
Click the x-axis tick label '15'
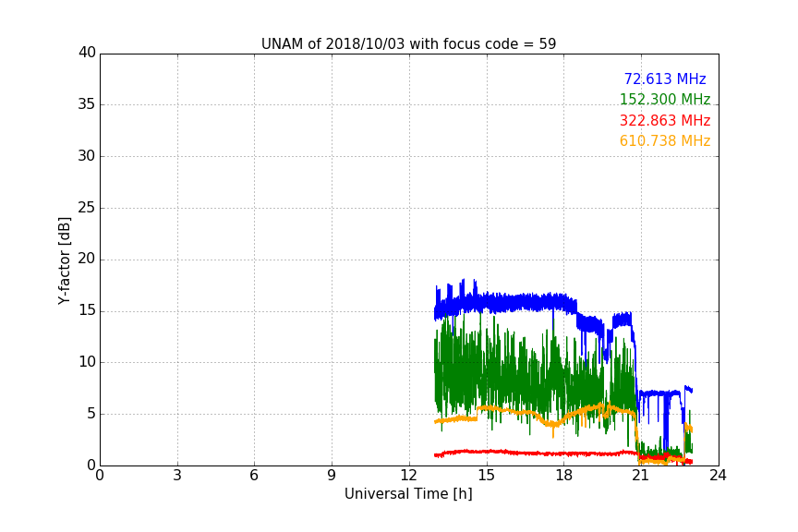[x=487, y=476]
